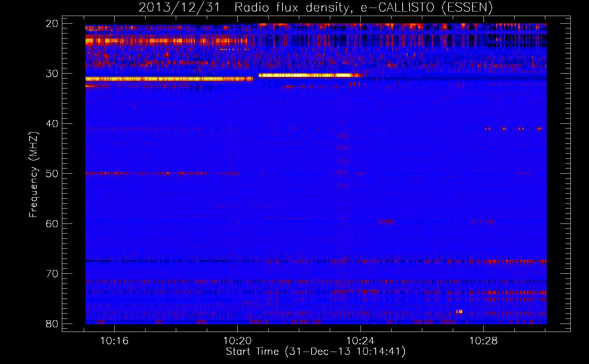The height and width of the screenshot is (364, 589).
Task: Click the small orange spot near 78 MHz around 10:27
Action: tap(459, 312)
